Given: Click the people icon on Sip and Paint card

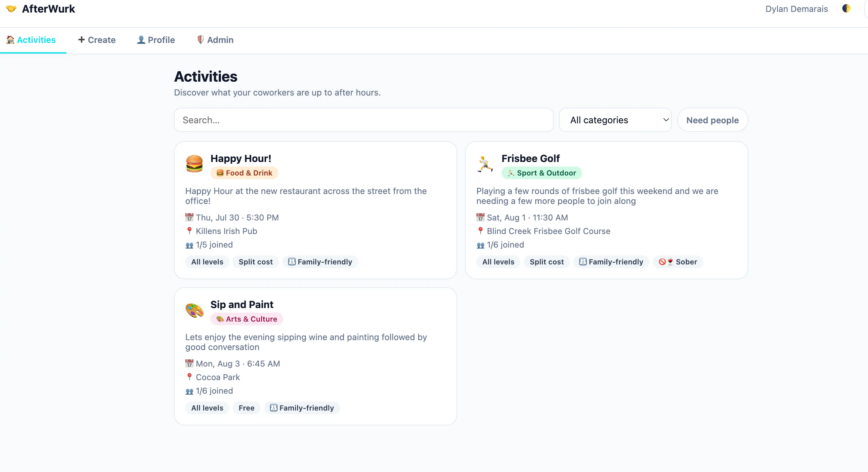Looking at the screenshot, I should point(189,391).
